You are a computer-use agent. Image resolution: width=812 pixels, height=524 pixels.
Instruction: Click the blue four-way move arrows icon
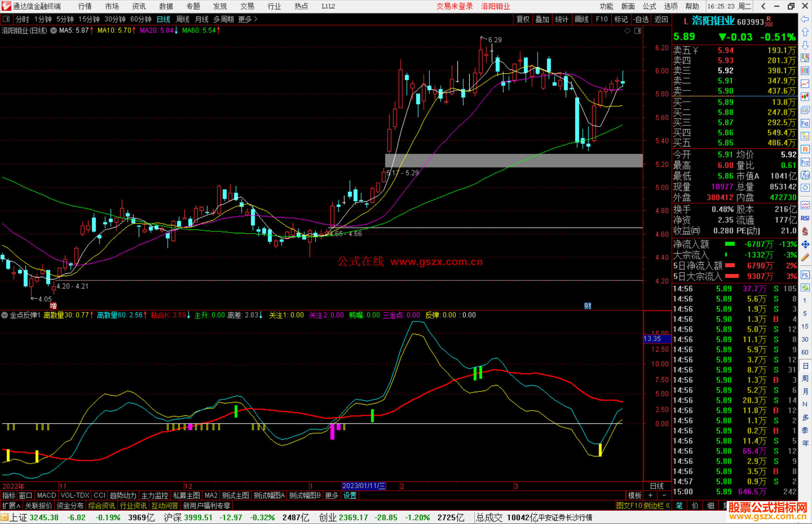tap(805, 245)
